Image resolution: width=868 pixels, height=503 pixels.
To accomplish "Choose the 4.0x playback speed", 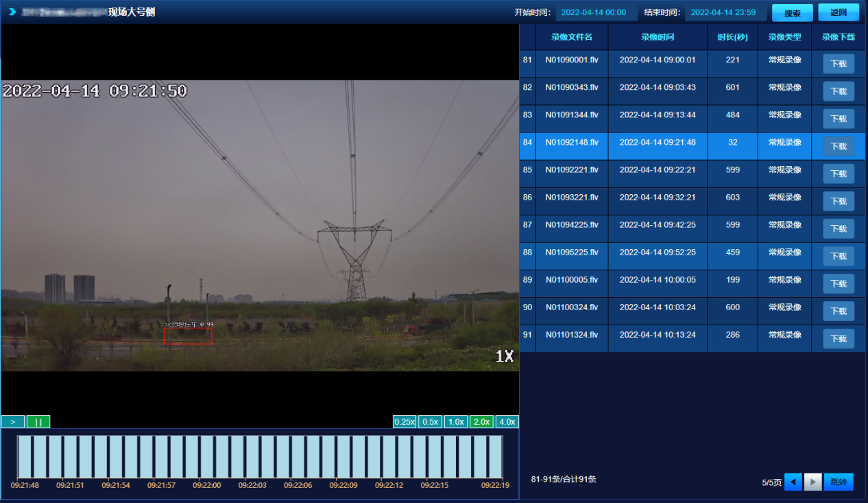I will click(507, 422).
